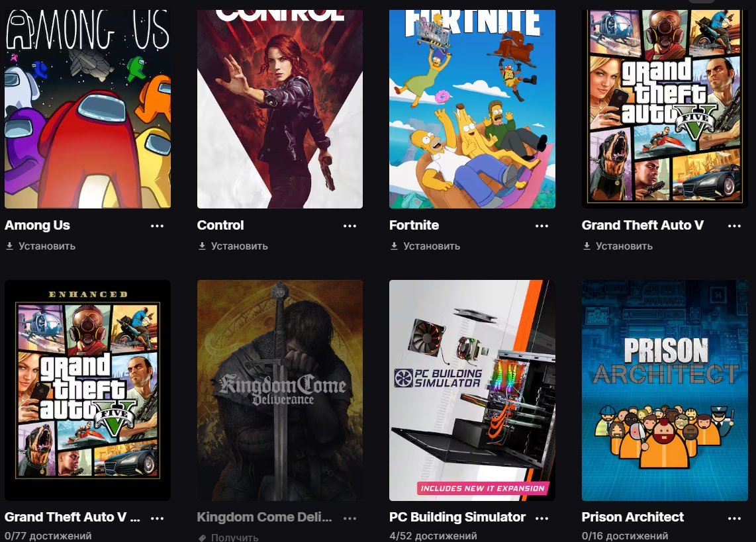Install Control via Установить
Screen dimensions: 756x542
tap(233, 246)
